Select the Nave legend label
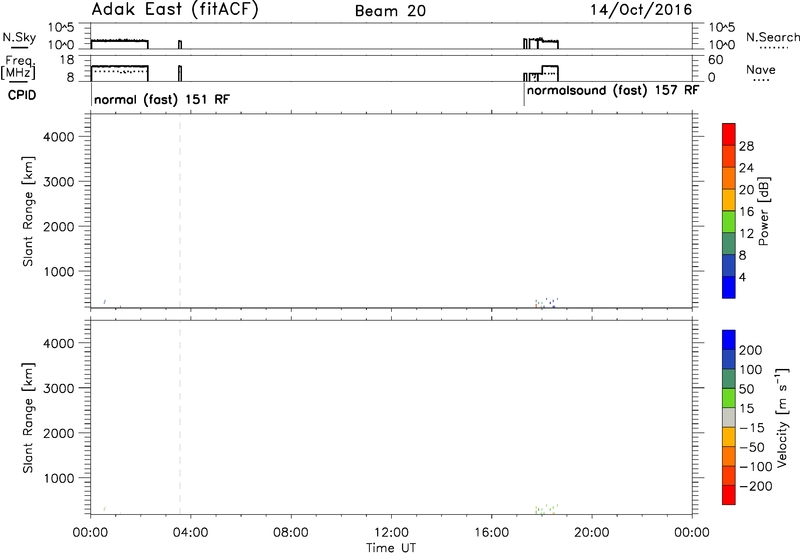Viewport: 800px width, 554px height. (761, 70)
